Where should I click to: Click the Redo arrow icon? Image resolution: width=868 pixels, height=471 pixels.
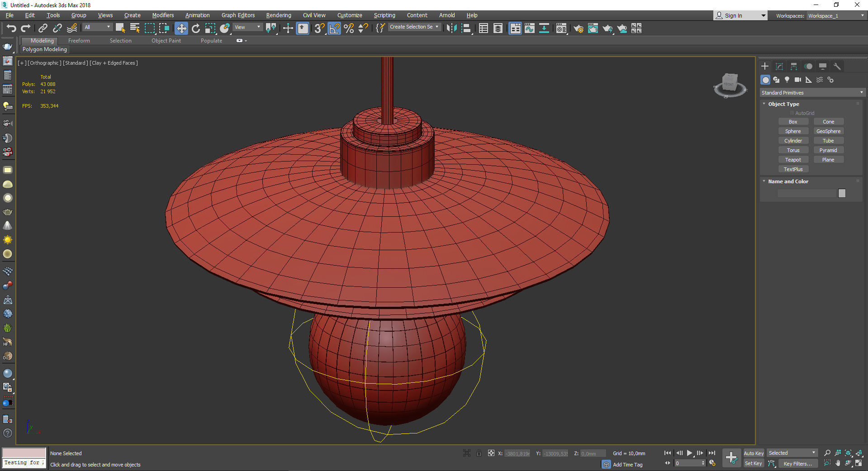pyautogui.click(x=26, y=28)
